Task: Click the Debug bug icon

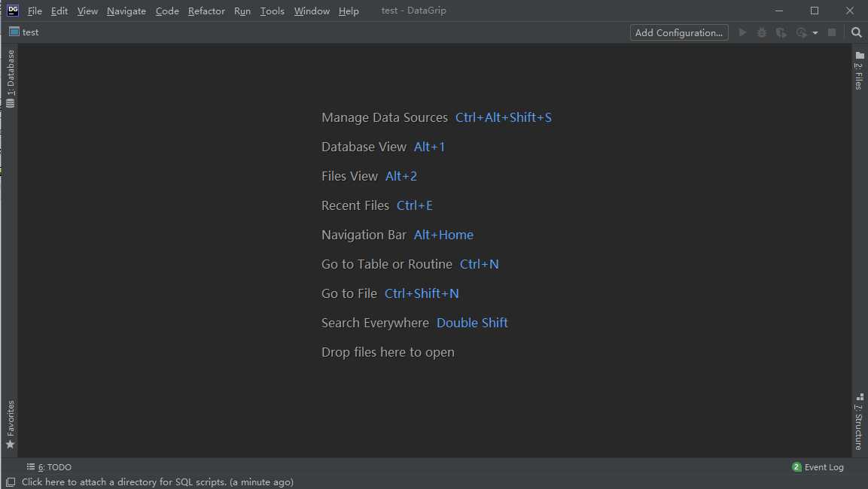Action: 762,32
